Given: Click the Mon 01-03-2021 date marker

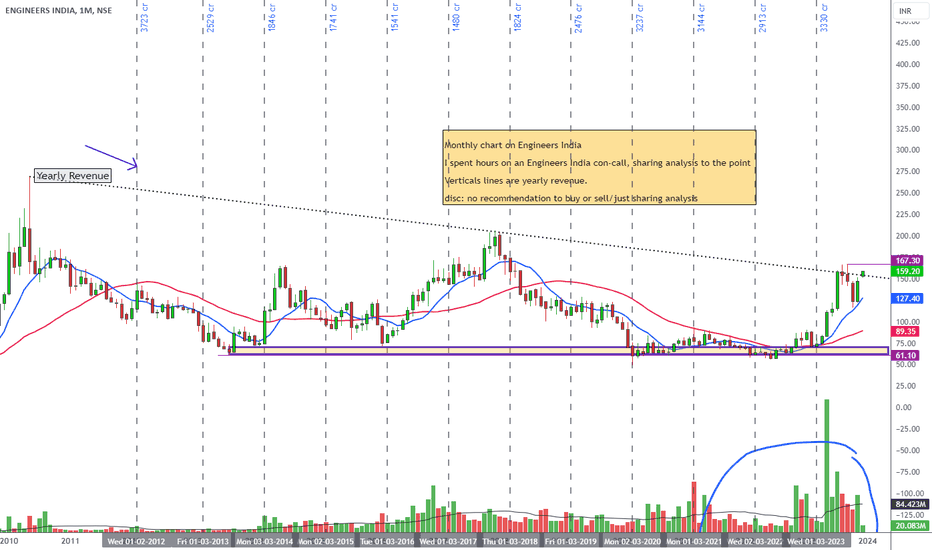Looking at the screenshot, I should click(x=694, y=541).
